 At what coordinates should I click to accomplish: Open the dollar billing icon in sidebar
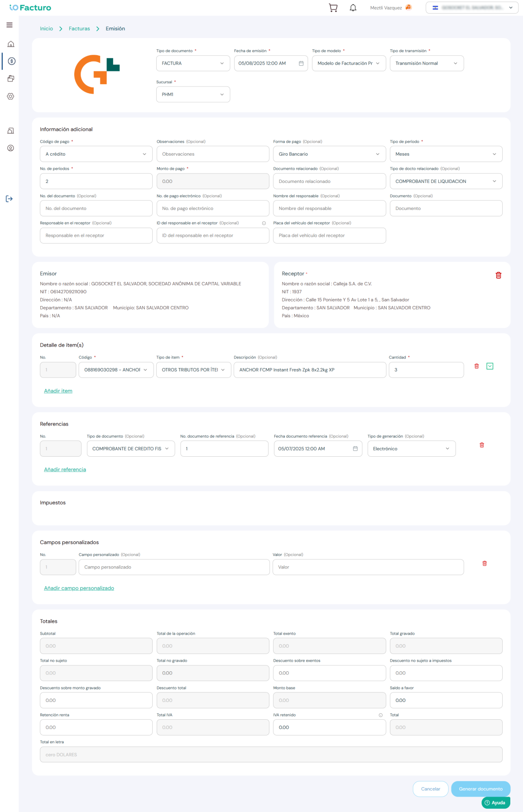(12, 61)
